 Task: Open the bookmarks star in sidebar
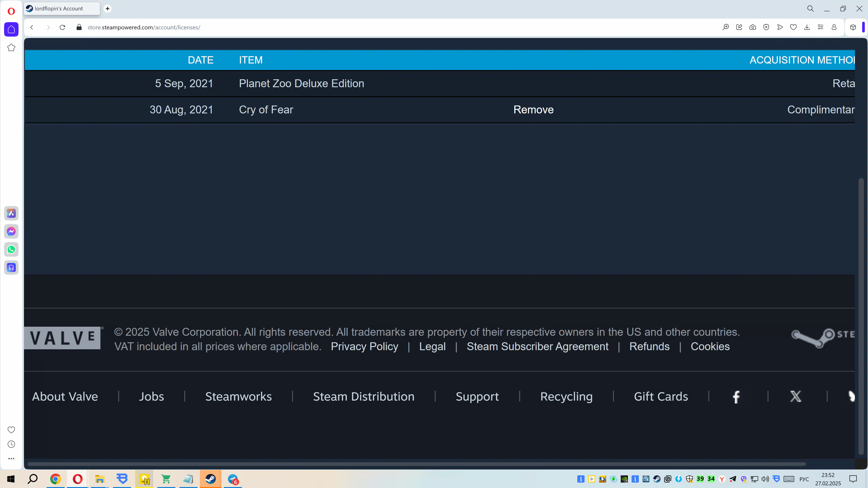click(11, 47)
